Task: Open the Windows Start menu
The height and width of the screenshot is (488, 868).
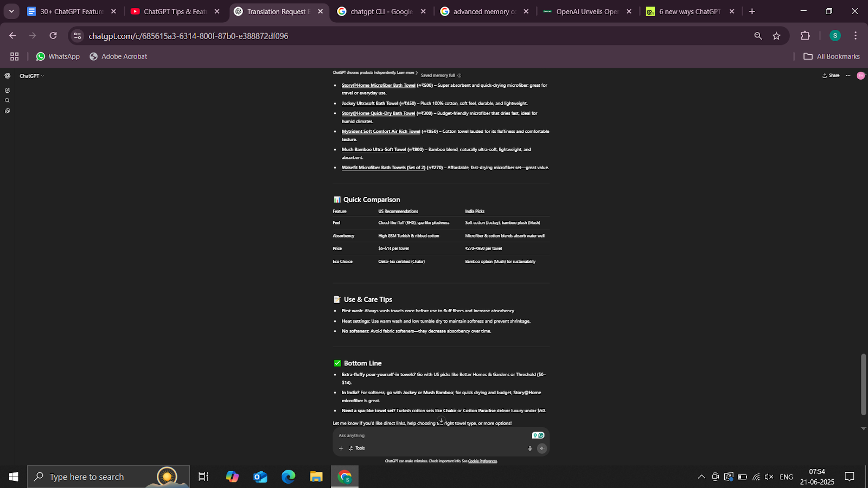Action: 14,477
